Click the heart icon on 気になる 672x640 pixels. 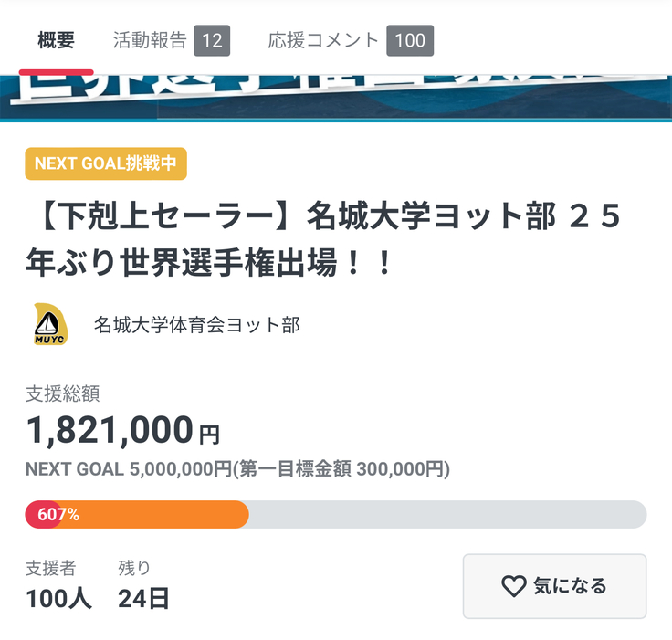[514, 586]
